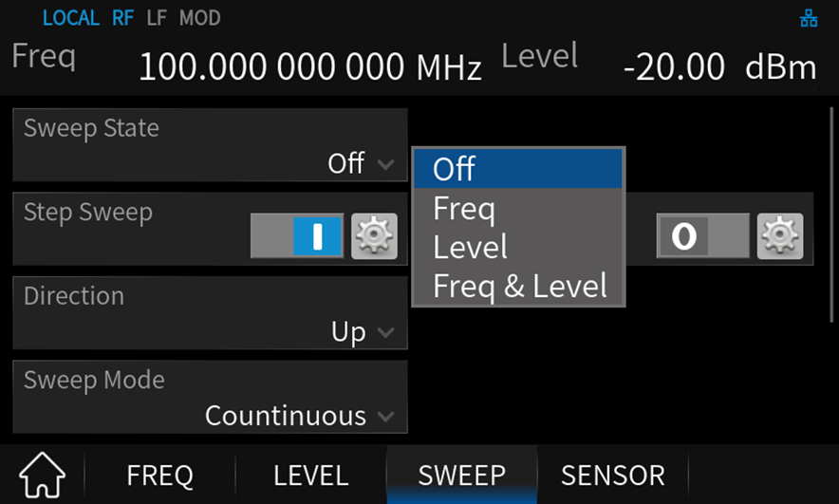This screenshot has height=504, width=839.
Task: Go to the Home screen icon
Action: point(42,474)
